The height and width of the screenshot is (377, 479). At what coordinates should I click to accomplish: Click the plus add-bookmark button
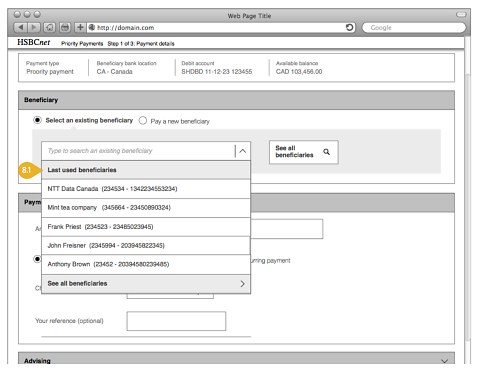pos(80,27)
